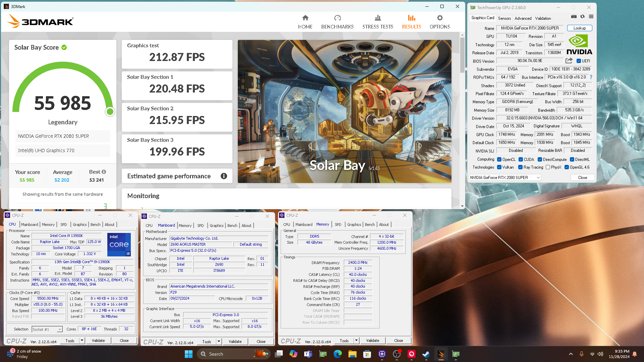Open the Bench tab in the Mainboard CPU-Z window
Screen dimensions: 644x362
[232, 226]
